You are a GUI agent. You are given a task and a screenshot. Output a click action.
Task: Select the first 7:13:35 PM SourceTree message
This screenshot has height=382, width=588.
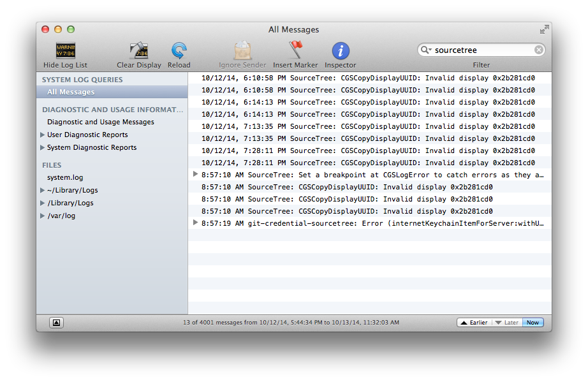pyautogui.click(x=369, y=126)
